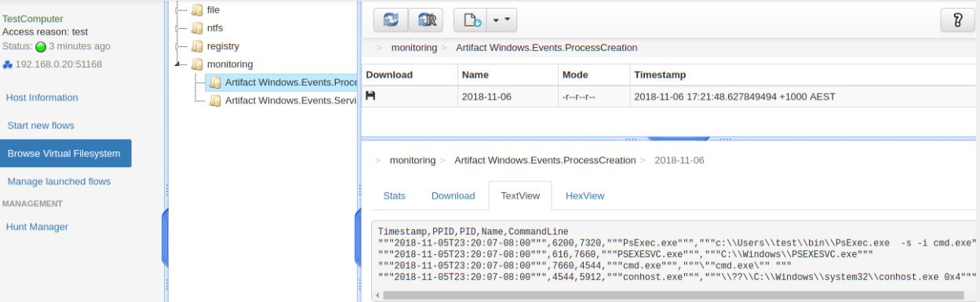Viewport: 980px width, 302px height.
Task: Click the refresh directory button
Action: 390,20
